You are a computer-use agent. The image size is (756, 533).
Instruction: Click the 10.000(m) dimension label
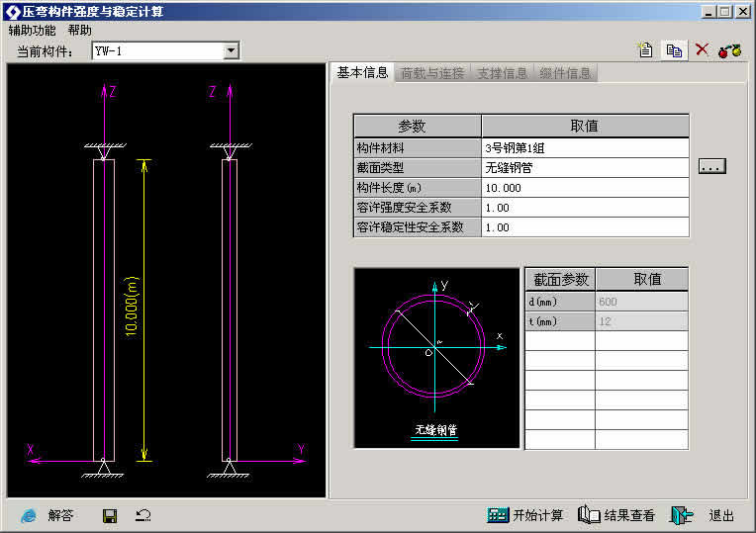(132, 307)
